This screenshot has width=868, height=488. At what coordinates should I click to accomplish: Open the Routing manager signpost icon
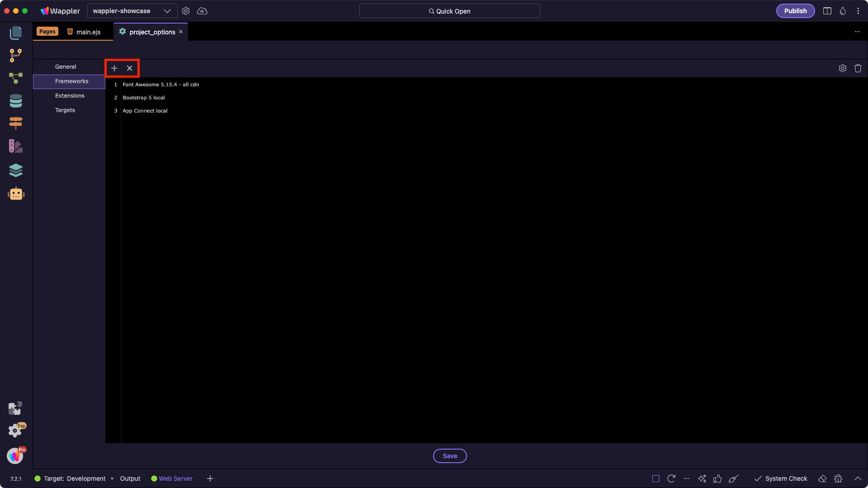tap(16, 123)
